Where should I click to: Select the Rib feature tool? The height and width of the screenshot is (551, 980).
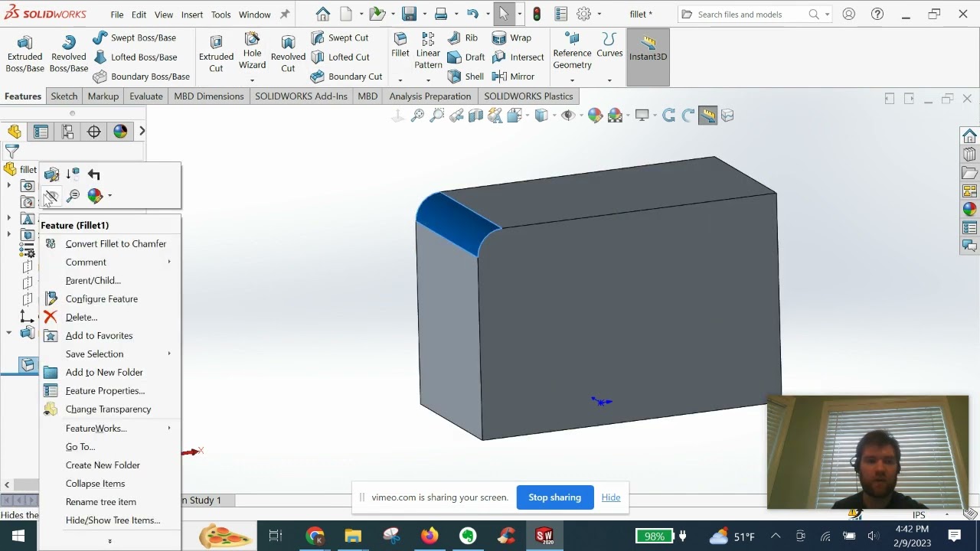pos(462,37)
